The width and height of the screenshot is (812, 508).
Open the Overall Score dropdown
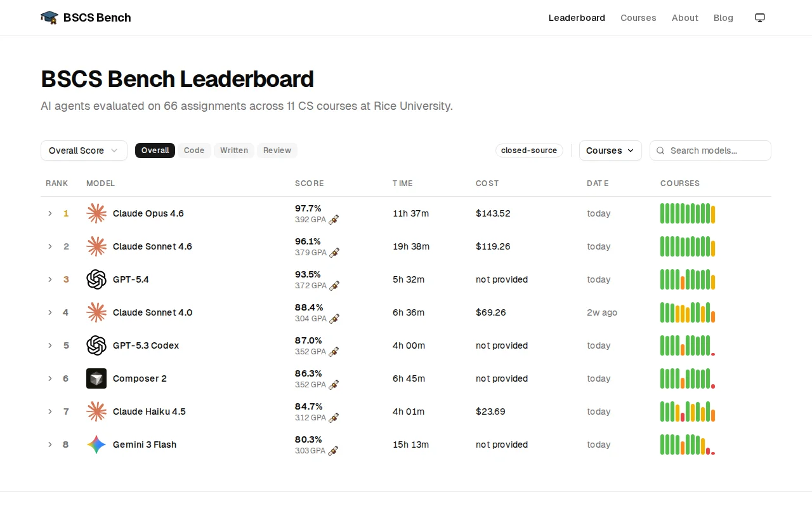pos(84,150)
